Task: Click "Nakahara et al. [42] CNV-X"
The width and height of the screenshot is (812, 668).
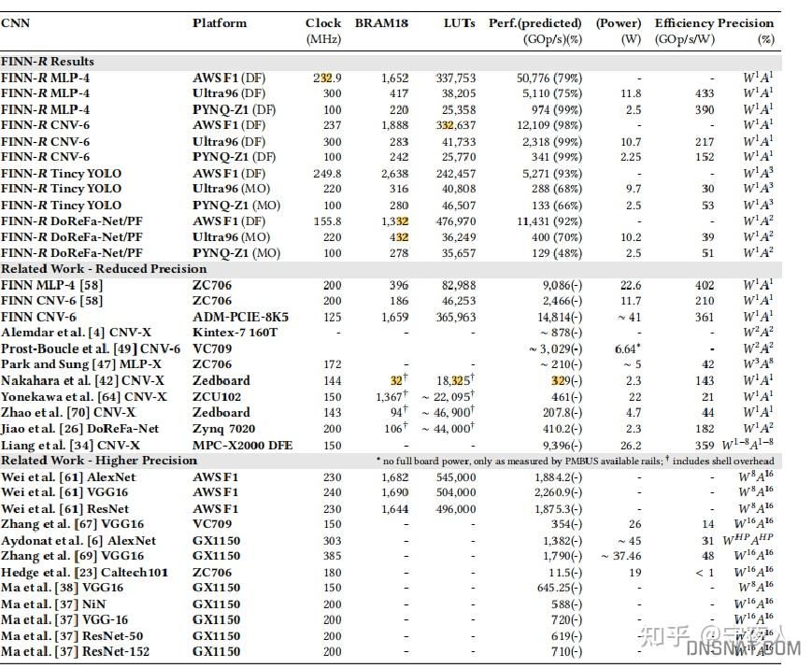Action: (82, 381)
